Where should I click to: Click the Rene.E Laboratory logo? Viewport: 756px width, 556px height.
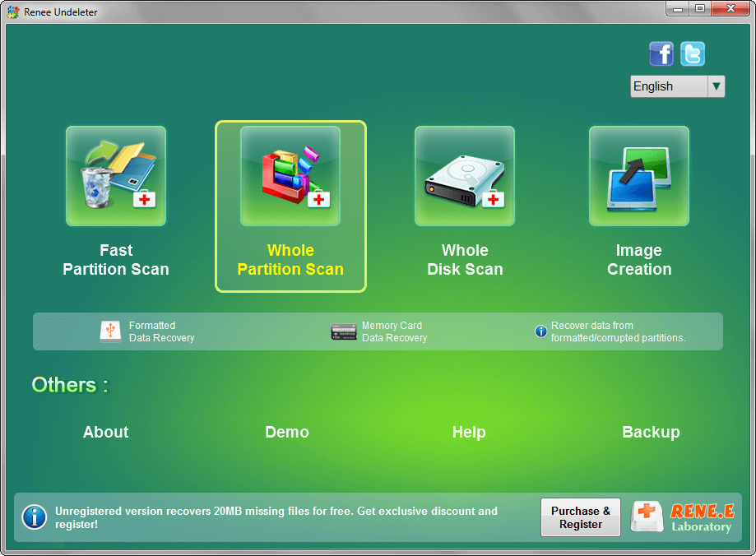coord(682,517)
